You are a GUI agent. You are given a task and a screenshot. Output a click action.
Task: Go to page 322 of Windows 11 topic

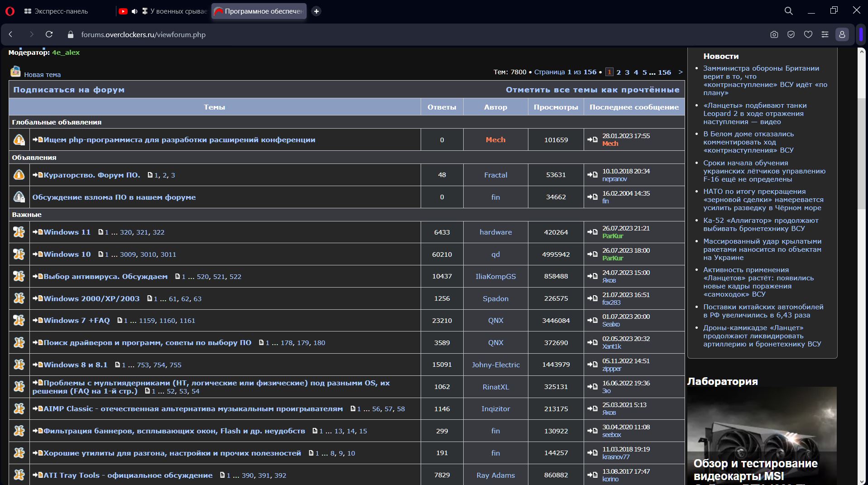click(x=158, y=232)
